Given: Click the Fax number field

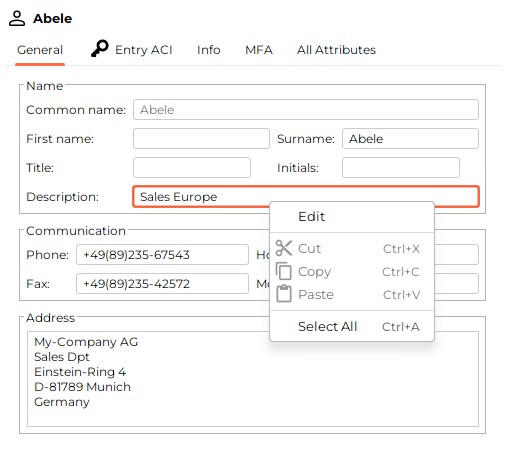Looking at the screenshot, I should point(162,284).
